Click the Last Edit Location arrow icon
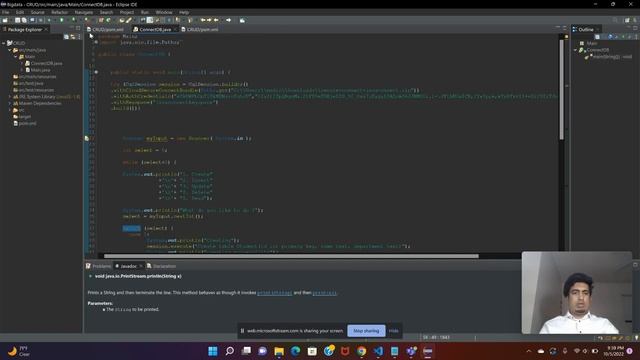This screenshot has height=360, width=640. coord(203,20)
